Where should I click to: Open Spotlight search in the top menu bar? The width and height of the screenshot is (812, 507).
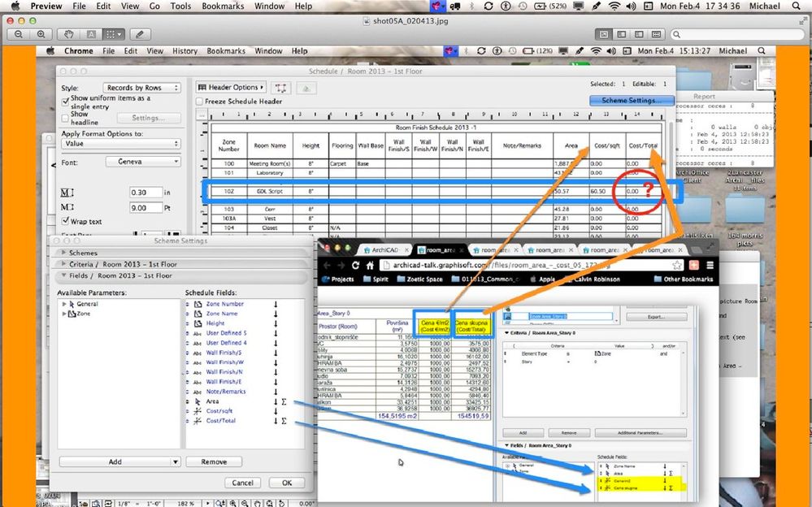796,6
